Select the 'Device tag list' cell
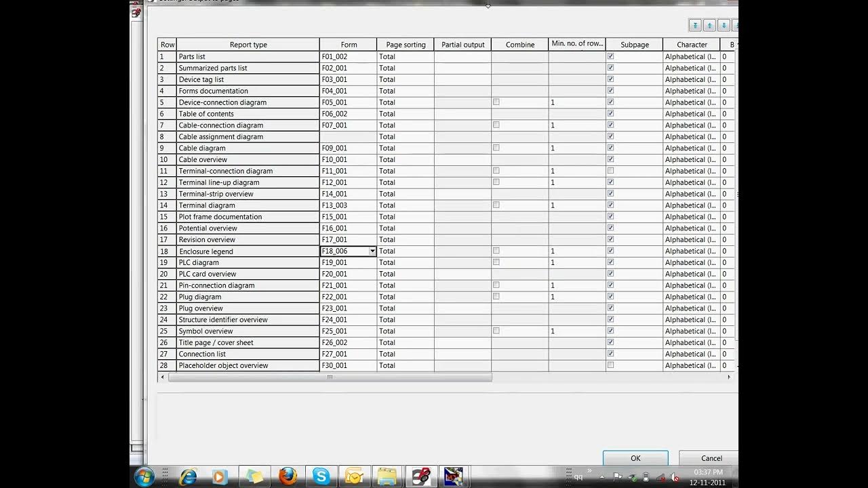Viewport: 868px width, 488px height. pyautogui.click(x=248, y=79)
